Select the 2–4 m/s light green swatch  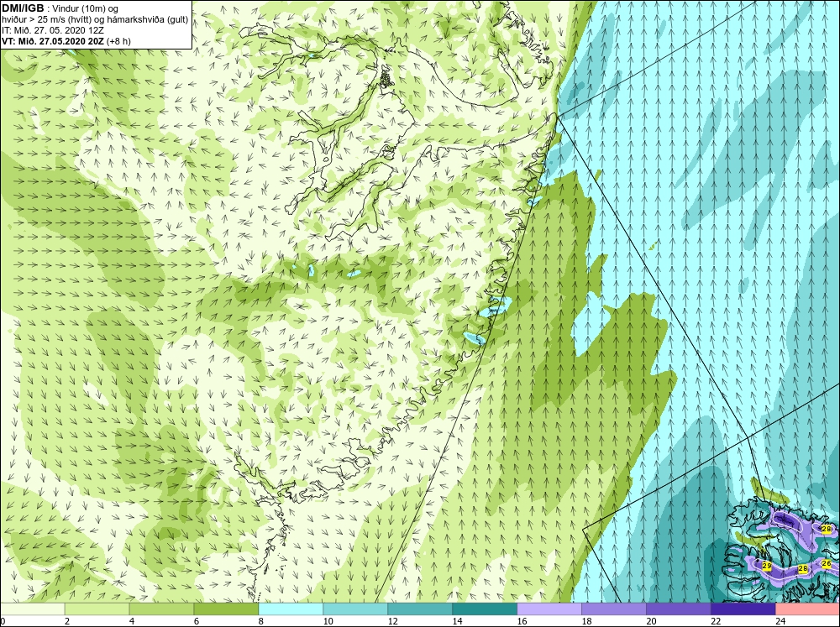point(97,609)
